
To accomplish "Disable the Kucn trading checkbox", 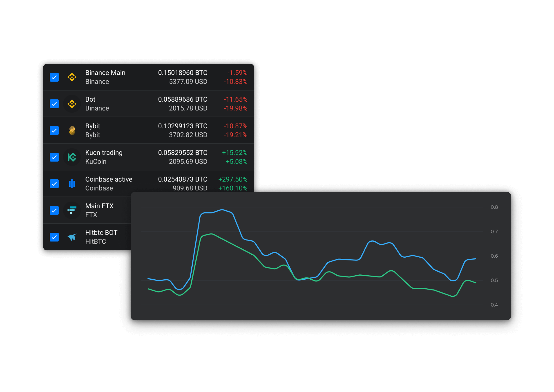I will pyautogui.click(x=54, y=157).
